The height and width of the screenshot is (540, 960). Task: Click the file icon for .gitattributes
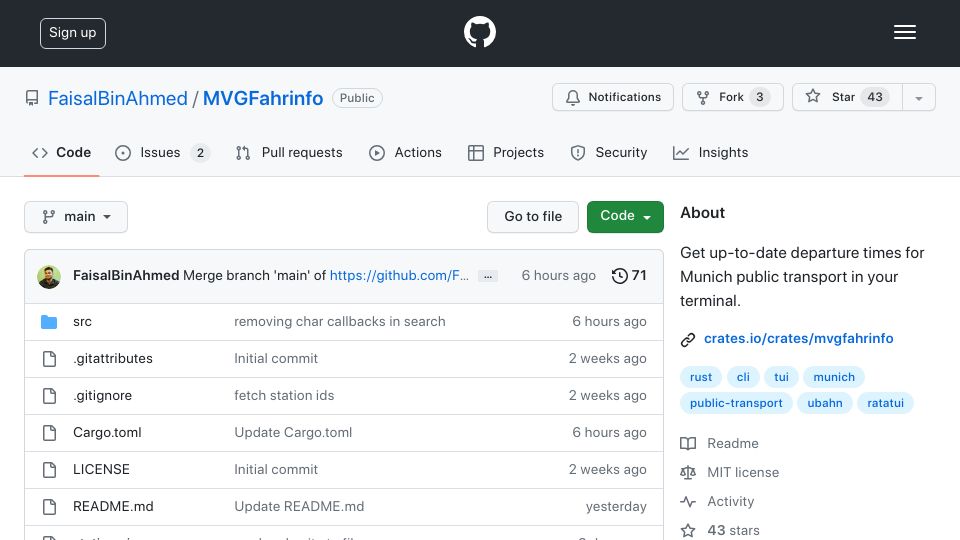point(50,359)
